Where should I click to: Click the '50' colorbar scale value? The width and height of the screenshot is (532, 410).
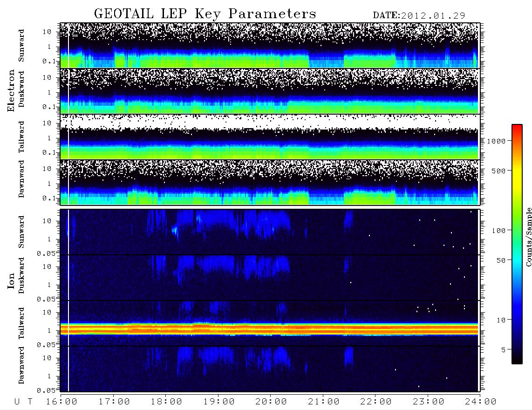tap(501, 260)
